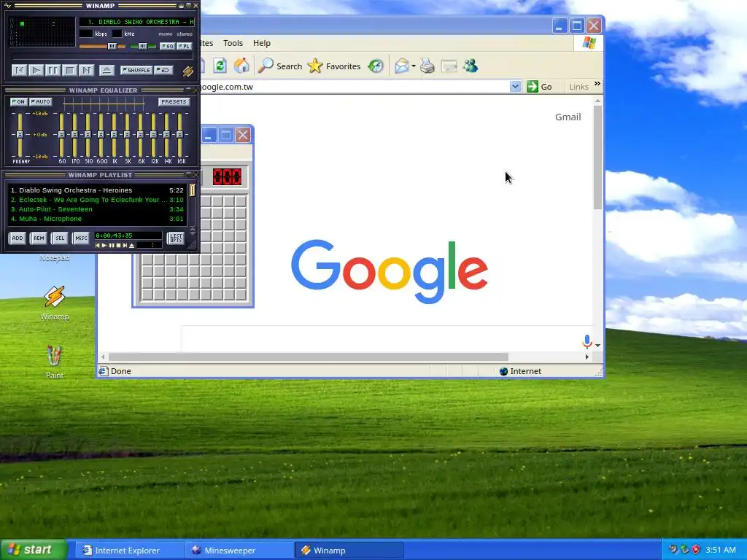Click the Winamp Previous Track button

19,71
